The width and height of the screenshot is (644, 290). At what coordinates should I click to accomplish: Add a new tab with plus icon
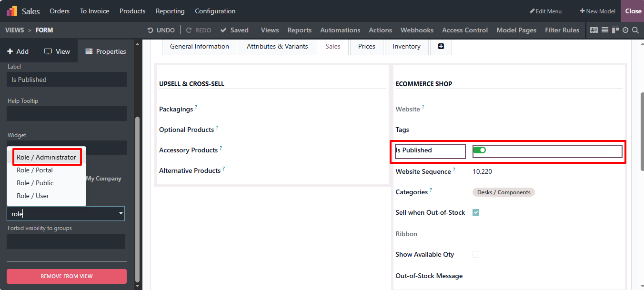(x=441, y=47)
